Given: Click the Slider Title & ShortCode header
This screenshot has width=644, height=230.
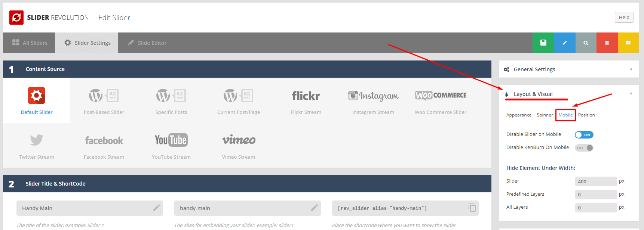Looking at the screenshot, I should pos(247,184).
